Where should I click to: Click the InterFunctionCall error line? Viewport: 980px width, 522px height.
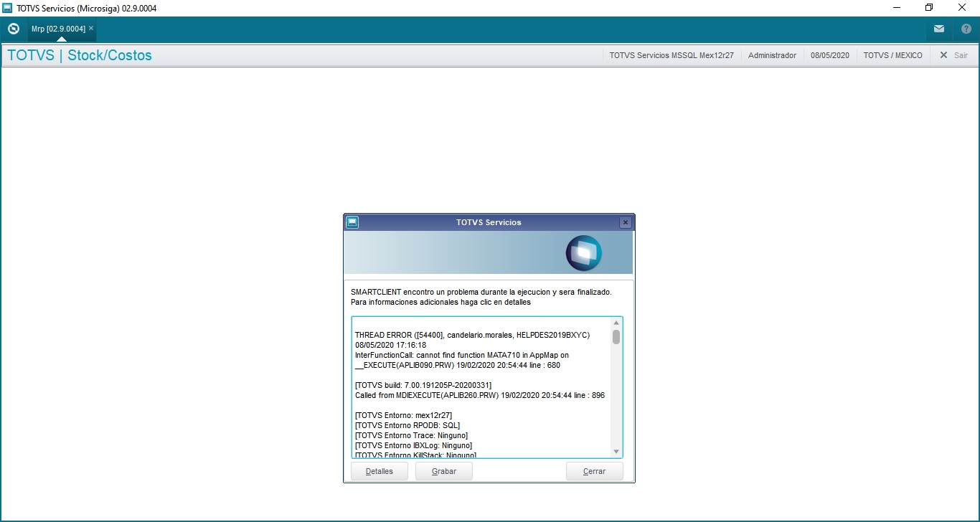click(x=462, y=355)
